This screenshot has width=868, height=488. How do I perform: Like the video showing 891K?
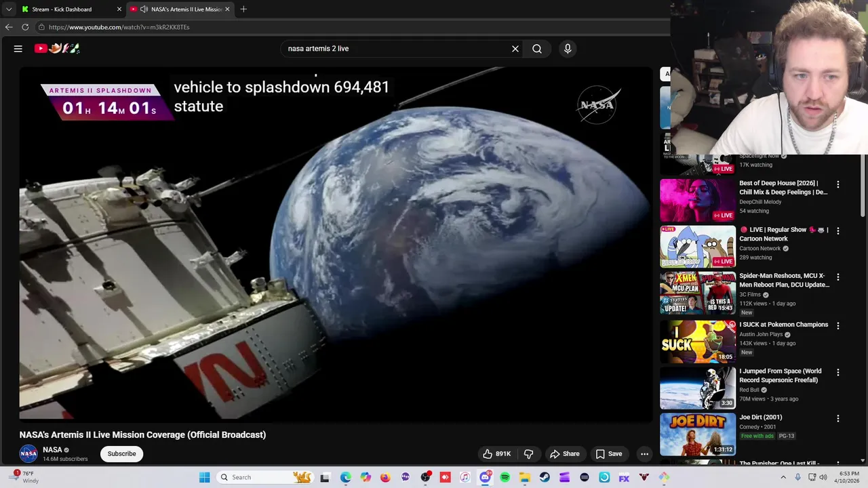click(x=496, y=454)
